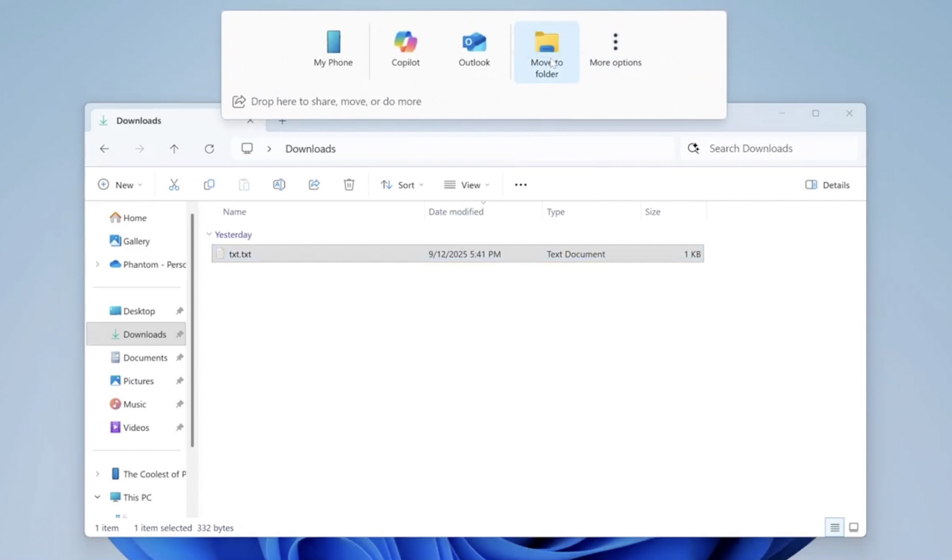The height and width of the screenshot is (560, 952).
Task: Expand the Phantom - Personal OneDrive node
Action: [x=97, y=264]
